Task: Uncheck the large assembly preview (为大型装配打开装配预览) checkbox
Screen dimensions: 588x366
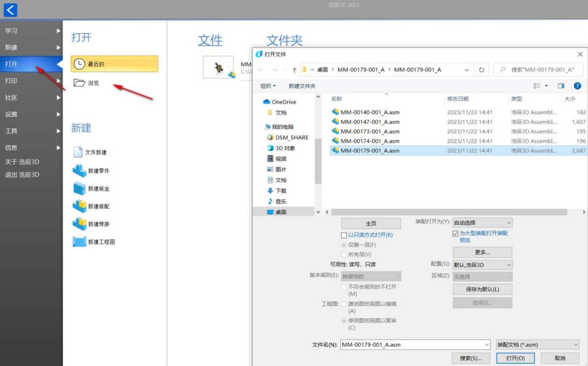Action: point(456,233)
